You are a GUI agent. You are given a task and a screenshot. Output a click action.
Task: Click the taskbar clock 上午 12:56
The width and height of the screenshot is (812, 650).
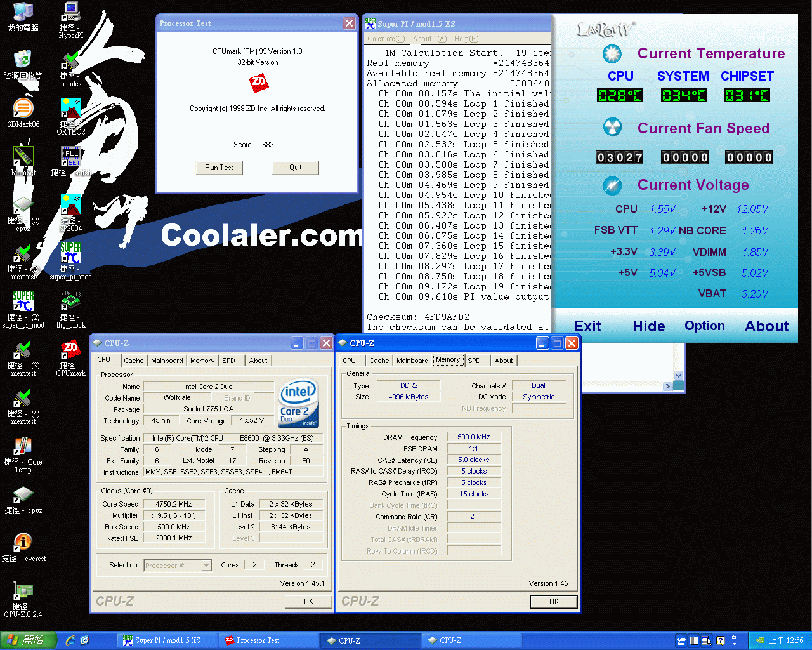tap(786, 640)
